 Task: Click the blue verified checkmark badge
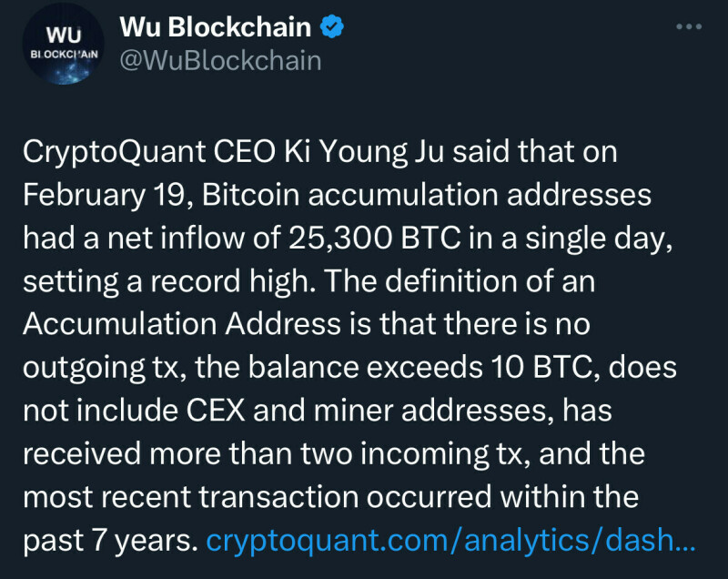(333, 28)
